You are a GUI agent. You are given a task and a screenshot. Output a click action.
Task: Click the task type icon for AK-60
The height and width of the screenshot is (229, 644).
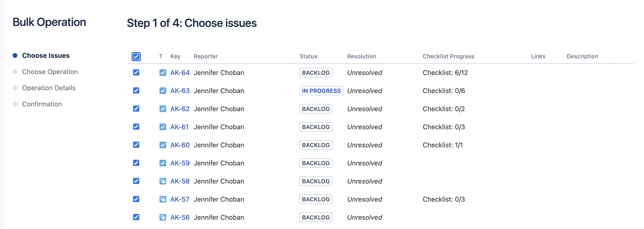[x=163, y=145]
